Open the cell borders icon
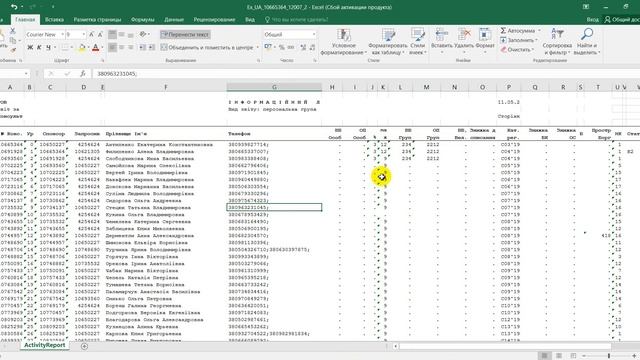640x360 pixels. 64,48
